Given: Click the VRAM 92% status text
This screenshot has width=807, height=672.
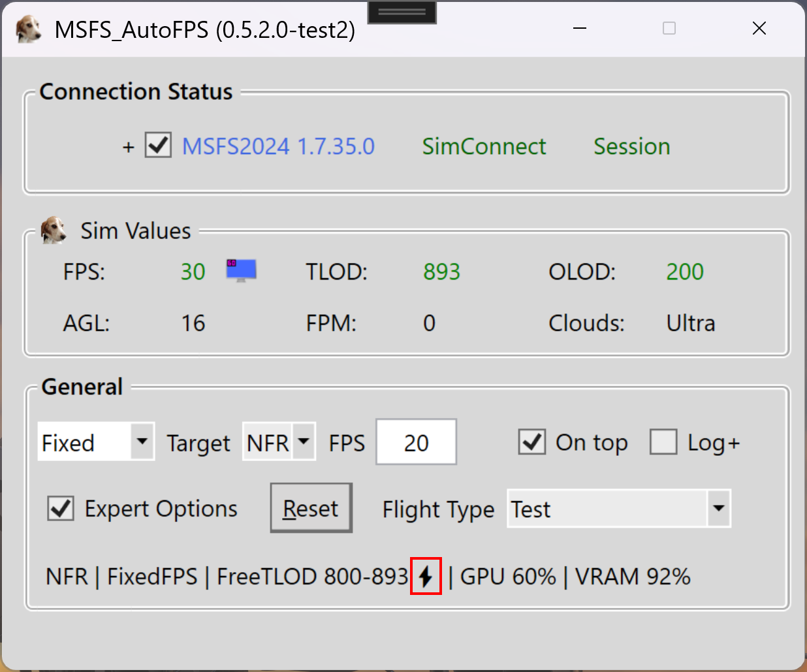Looking at the screenshot, I should click(x=633, y=577).
